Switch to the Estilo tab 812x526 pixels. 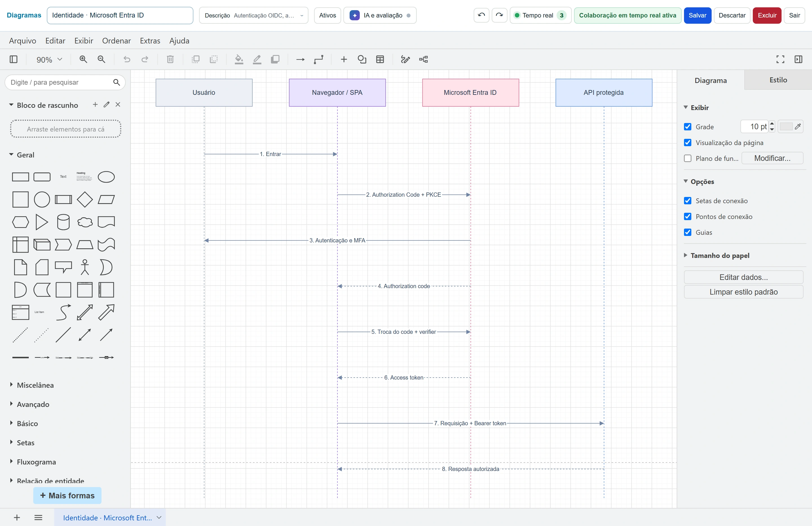(778, 80)
